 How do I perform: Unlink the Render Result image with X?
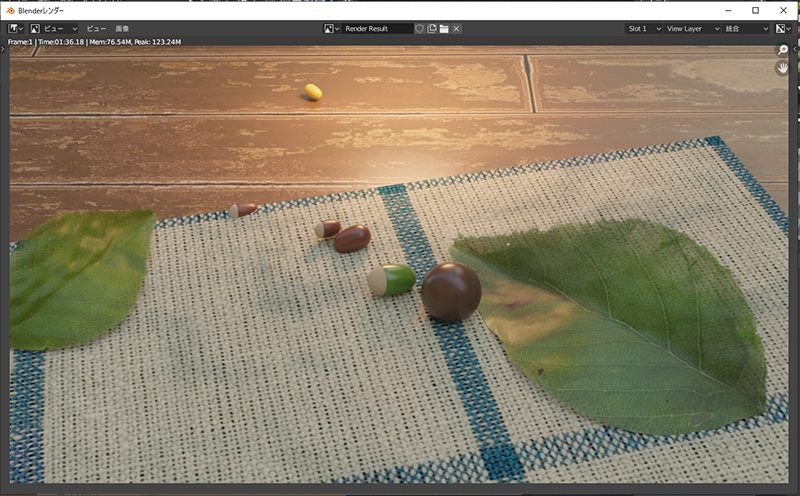pos(456,29)
